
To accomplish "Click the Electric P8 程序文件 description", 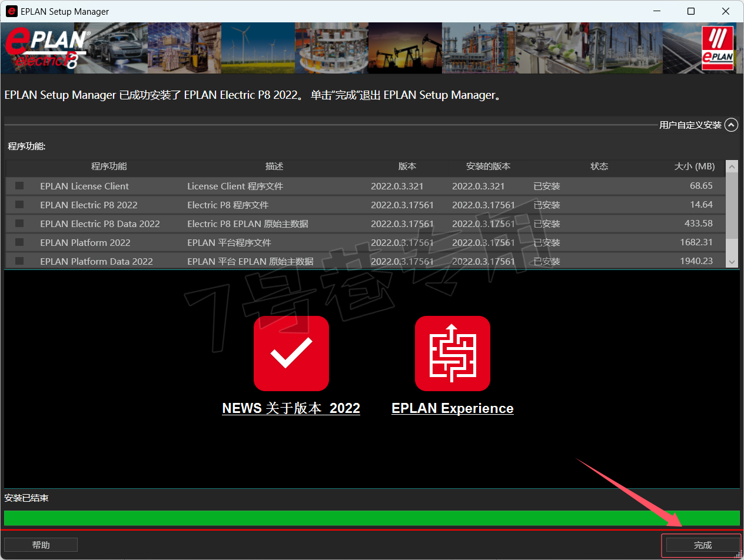I will [x=228, y=205].
